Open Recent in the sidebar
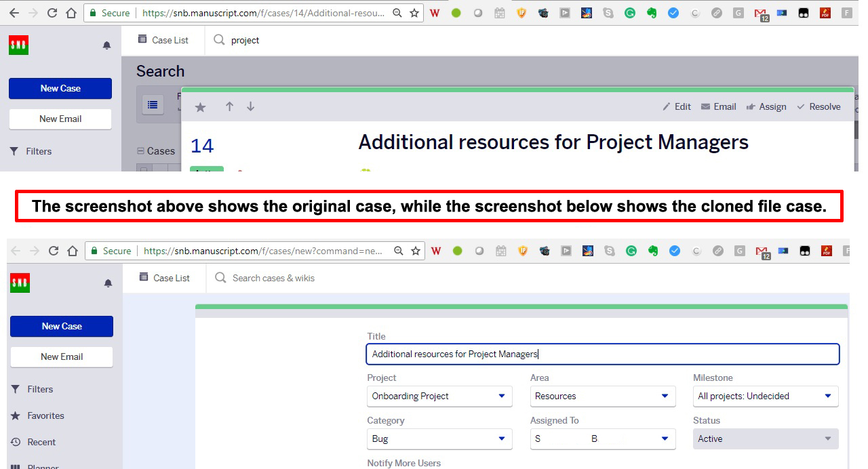Image resolution: width=868 pixels, height=469 pixels. pyautogui.click(x=41, y=442)
